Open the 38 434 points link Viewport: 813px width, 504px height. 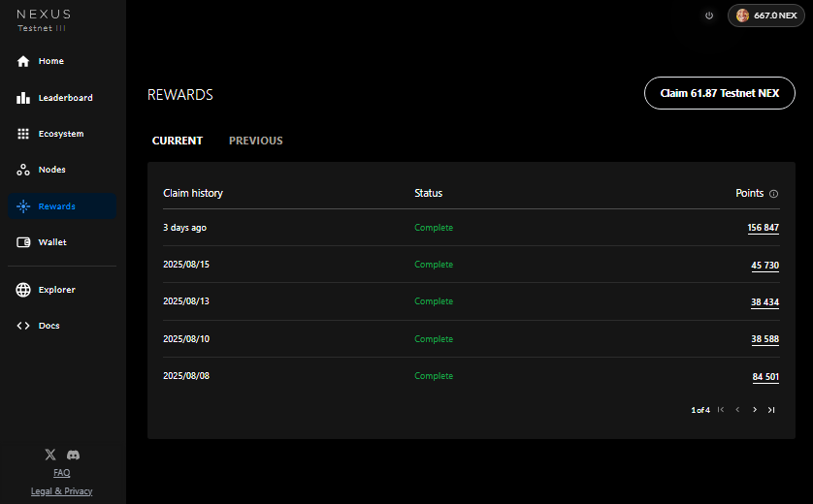coord(764,302)
